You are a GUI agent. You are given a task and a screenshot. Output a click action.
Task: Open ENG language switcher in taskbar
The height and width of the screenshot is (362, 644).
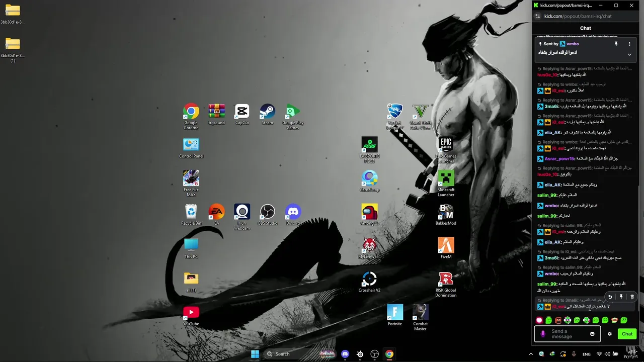[587, 354]
